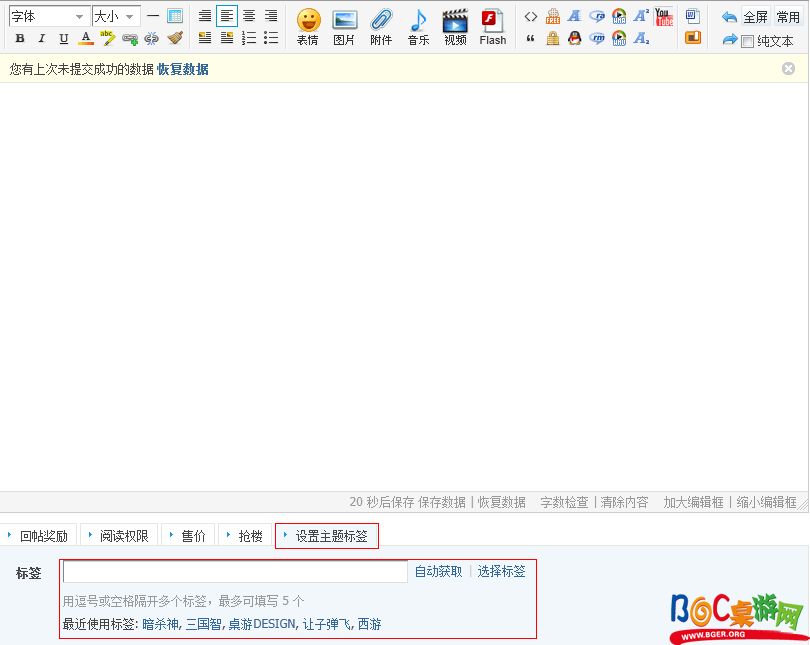Image resolution: width=810 pixels, height=645 pixels.
Task: Redo with blue forward arrow
Action: tap(729, 39)
